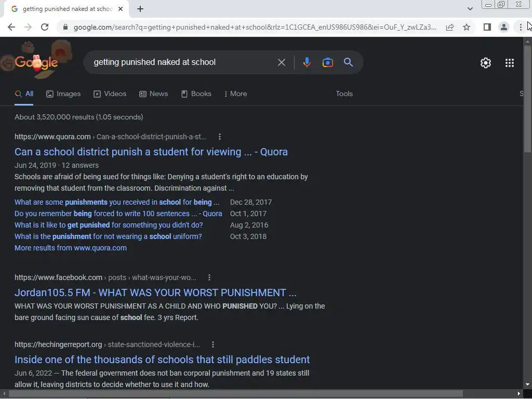Click the address bar URL
This screenshot has width=532, height=399.
pos(255,27)
